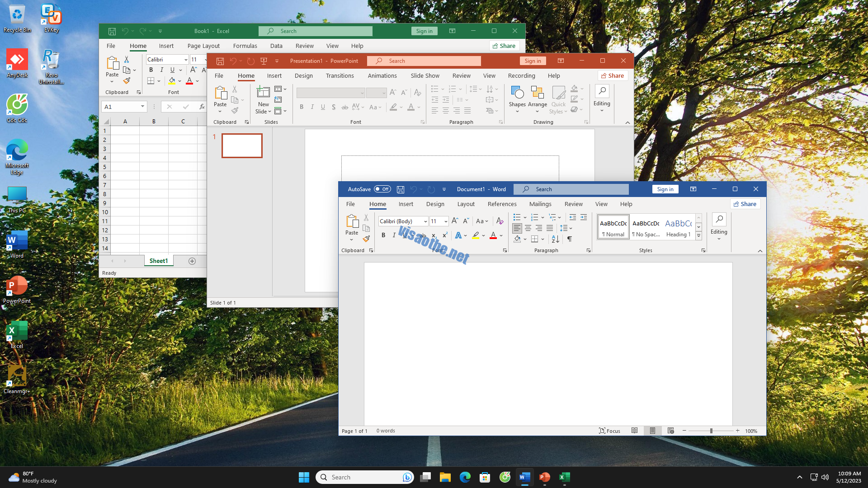The width and height of the screenshot is (868, 488).
Task: Select Heading 1 style in Word
Action: 678,227
